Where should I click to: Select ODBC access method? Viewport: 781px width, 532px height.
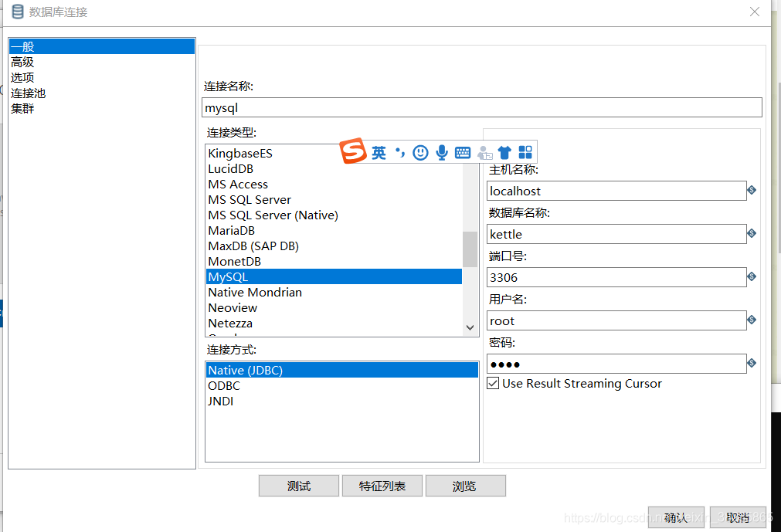point(341,386)
